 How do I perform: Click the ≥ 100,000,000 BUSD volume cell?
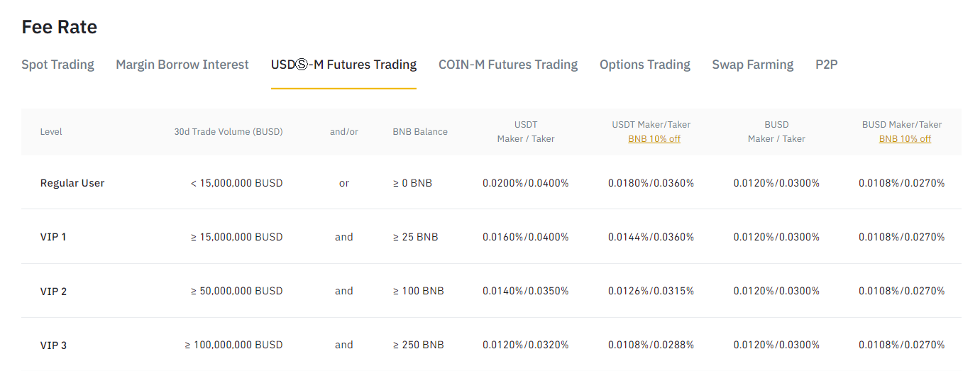pyautogui.click(x=234, y=345)
